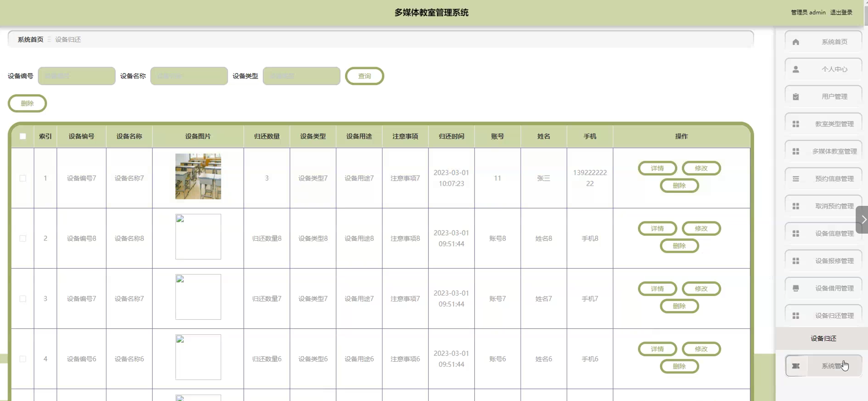Click the person icon beside 个人中心
Viewport: 868px width, 401px height.
point(796,69)
